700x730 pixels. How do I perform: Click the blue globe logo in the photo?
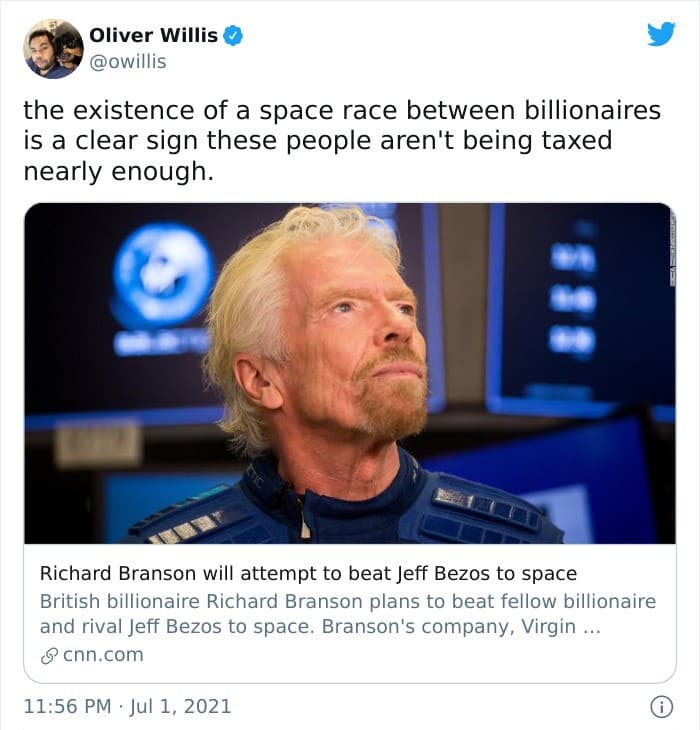(x=163, y=275)
